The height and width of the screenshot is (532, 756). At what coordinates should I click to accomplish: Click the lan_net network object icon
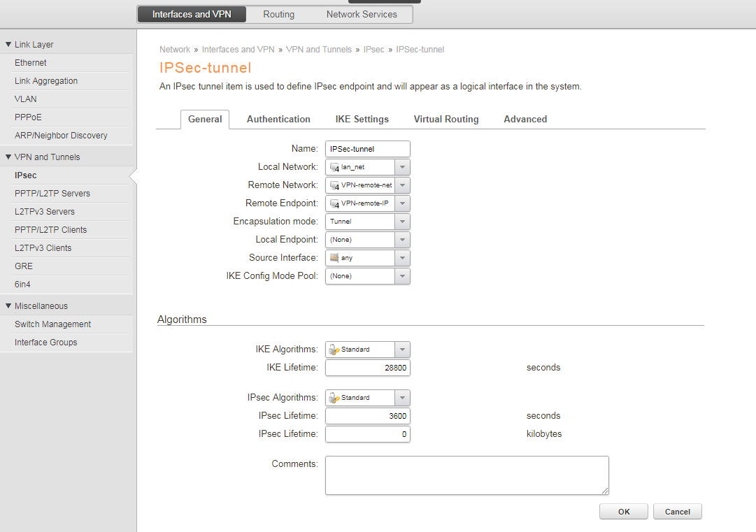point(334,167)
